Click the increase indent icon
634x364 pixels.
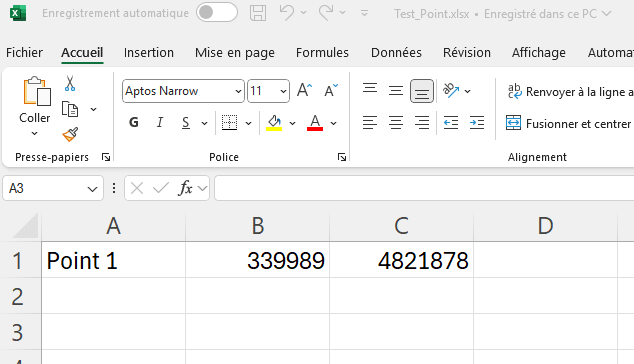477,123
